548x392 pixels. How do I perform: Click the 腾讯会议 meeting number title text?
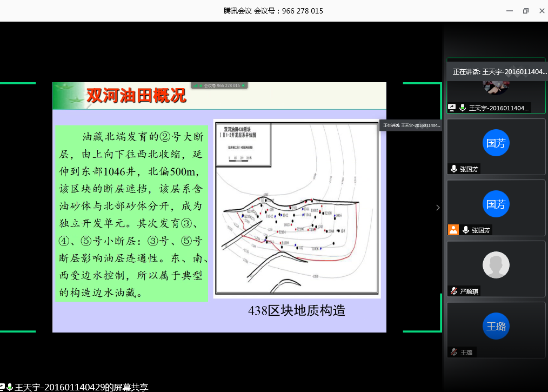click(x=273, y=11)
